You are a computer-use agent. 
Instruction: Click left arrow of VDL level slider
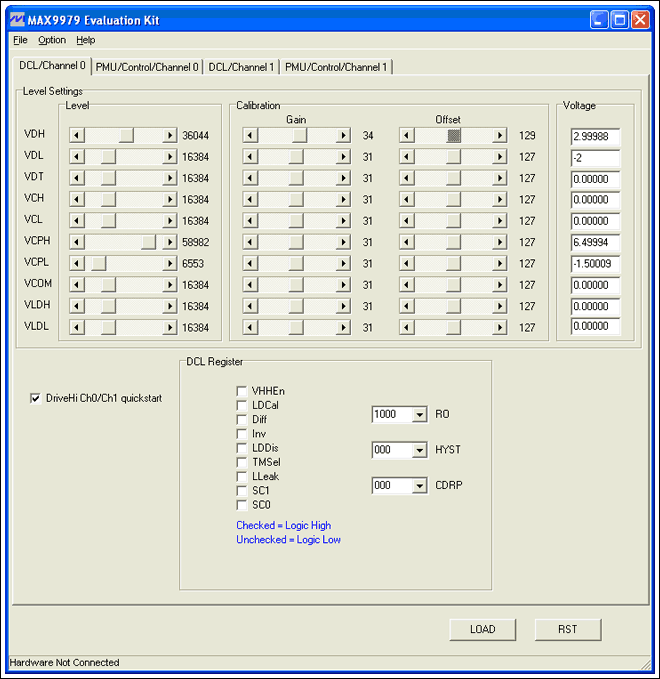[x=76, y=157]
